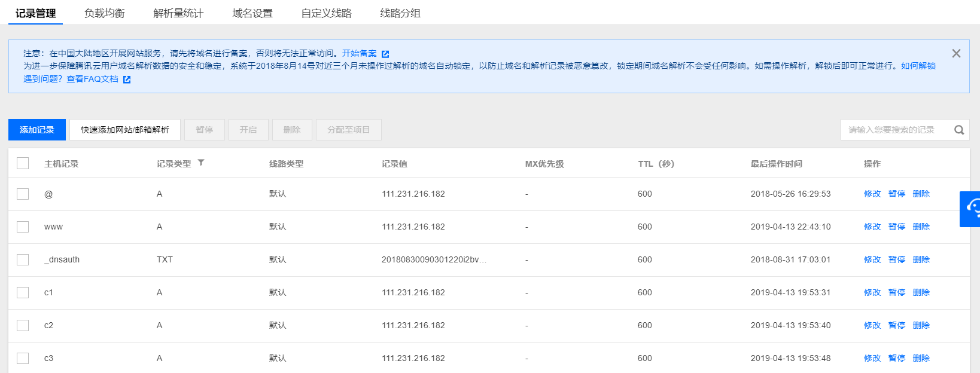Click the TXT record type cell
The height and width of the screenshot is (373, 980).
tap(165, 259)
